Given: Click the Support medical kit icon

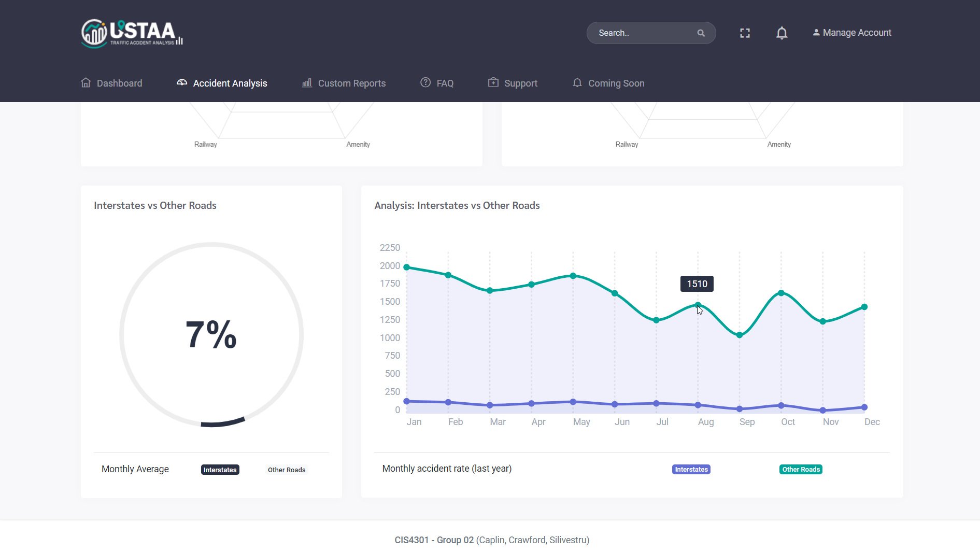Looking at the screenshot, I should tap(493, 83).
